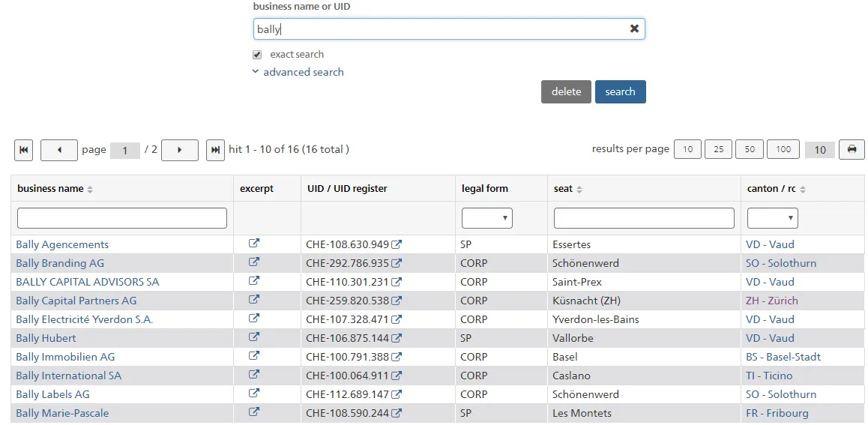This screenshot has height=425, width=868.
Task: Open the canton filter dropdown
Action: pyautogui.click(x=773, y=218)
